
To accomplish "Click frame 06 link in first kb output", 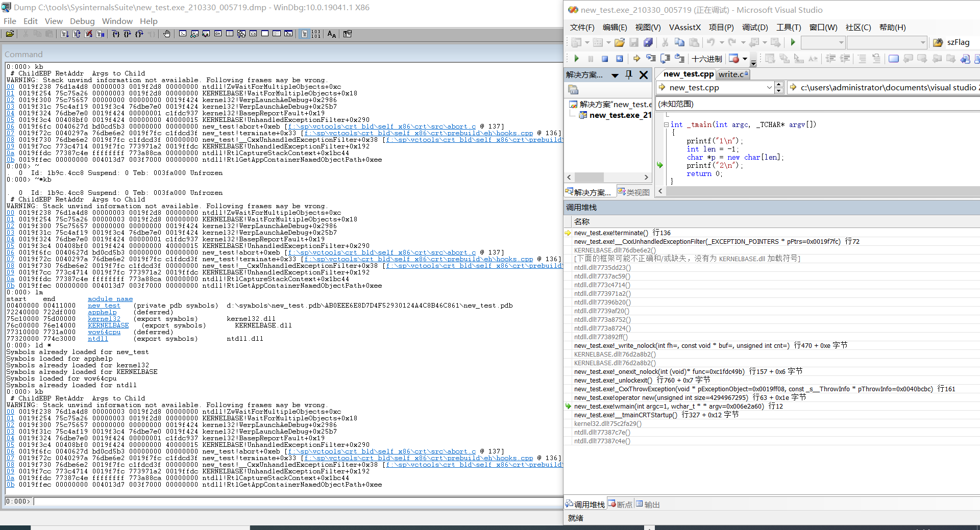I will coord(10,127).
